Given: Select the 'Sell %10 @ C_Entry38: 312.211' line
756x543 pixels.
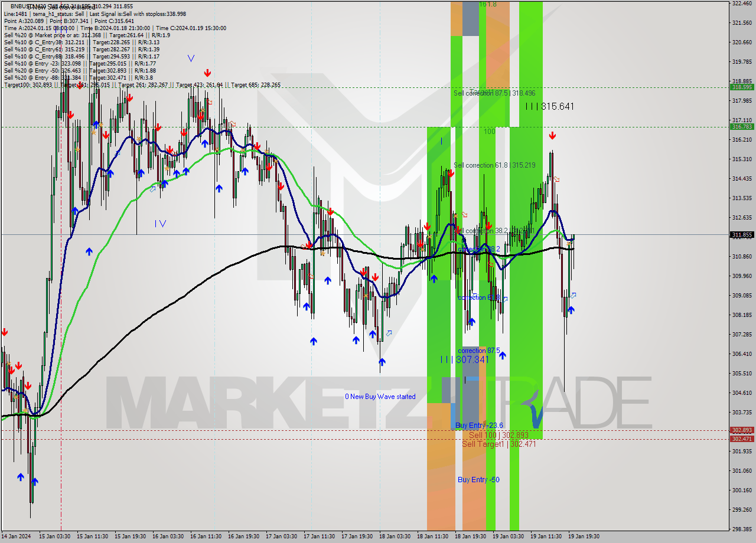Looking at the screenshot, I should [x=82, y=42].
